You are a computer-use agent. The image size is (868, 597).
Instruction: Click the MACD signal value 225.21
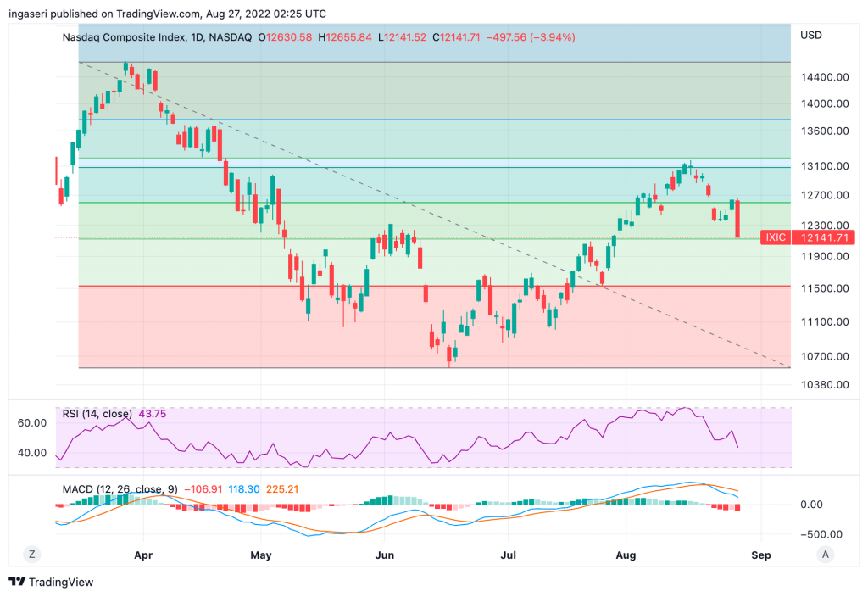pos(282,489)
